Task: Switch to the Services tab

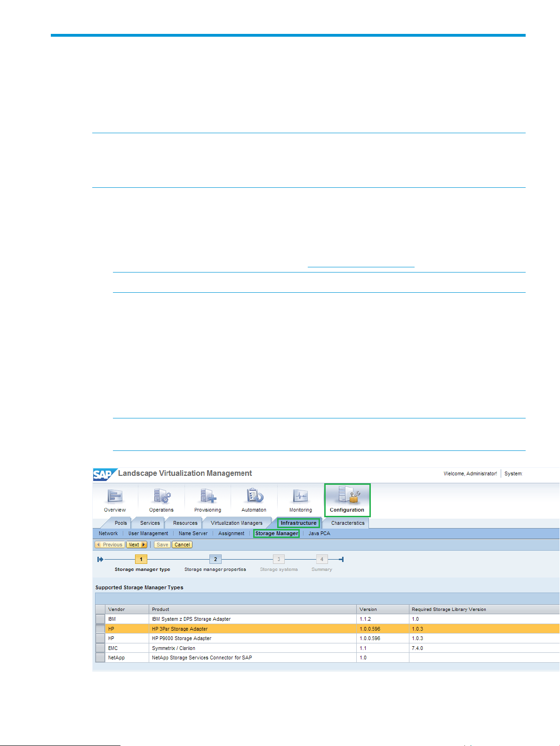Action: click(x=150, y=523)
